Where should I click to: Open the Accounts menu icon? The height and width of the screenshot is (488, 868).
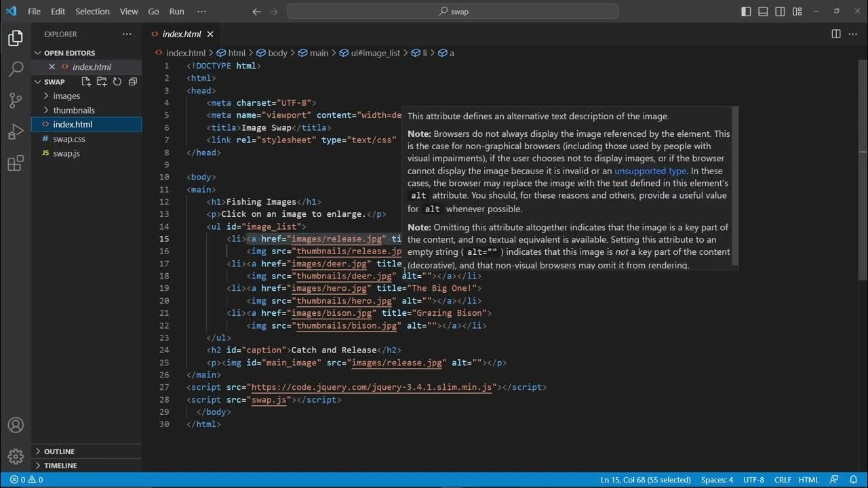coord(16,425)
